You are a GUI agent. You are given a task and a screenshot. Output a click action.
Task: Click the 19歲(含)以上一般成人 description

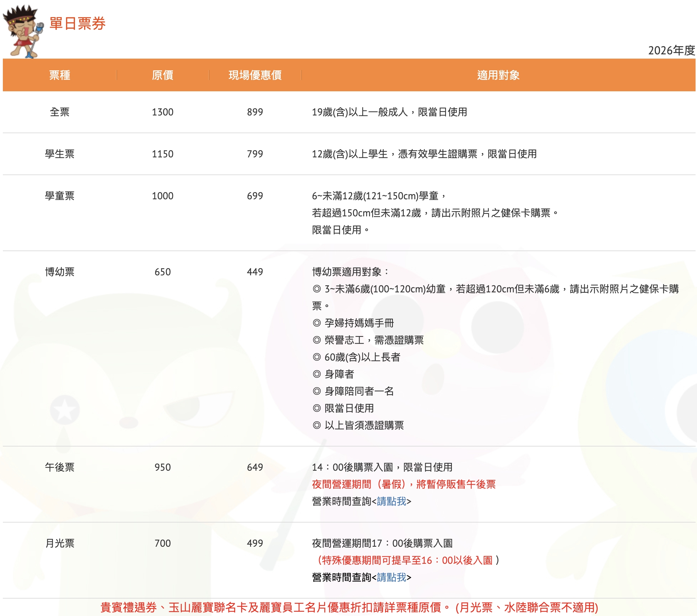tap(389, 112)
